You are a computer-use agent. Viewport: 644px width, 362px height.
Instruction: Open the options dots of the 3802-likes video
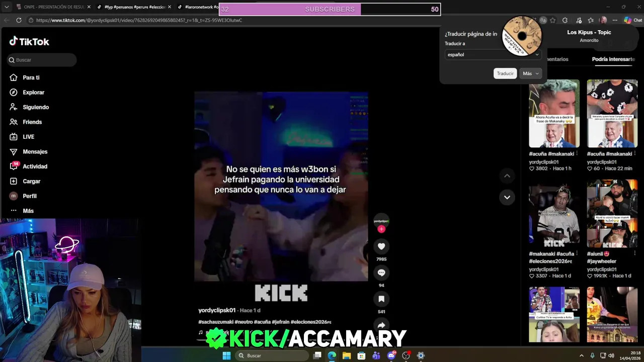tap(577, 154)
